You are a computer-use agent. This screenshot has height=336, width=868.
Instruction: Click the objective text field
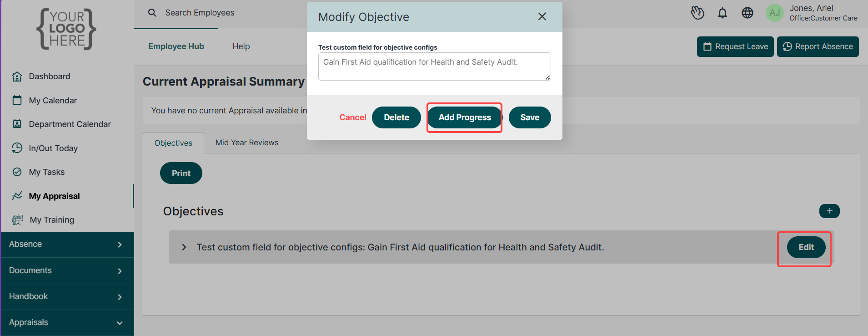coord(435,66)
